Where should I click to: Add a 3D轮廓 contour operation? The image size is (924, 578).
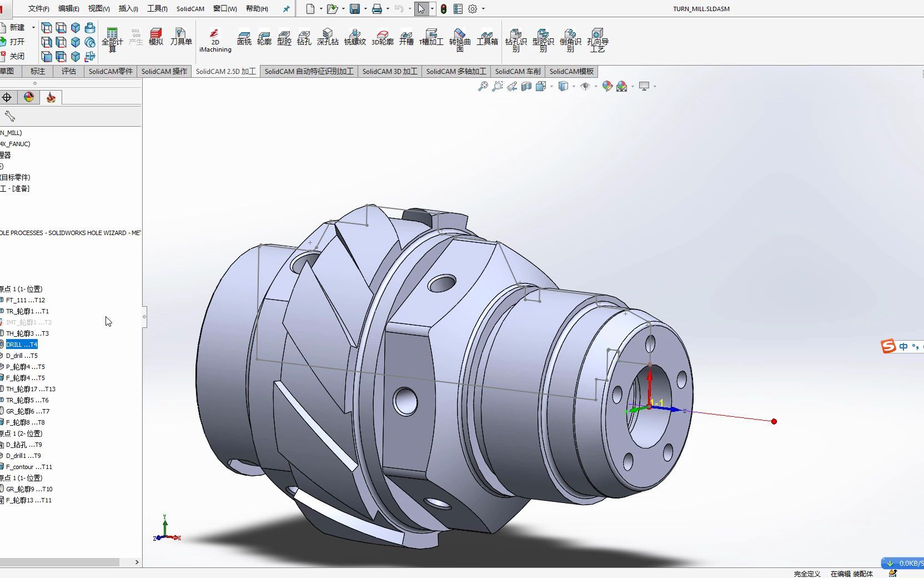pos(383,37)
